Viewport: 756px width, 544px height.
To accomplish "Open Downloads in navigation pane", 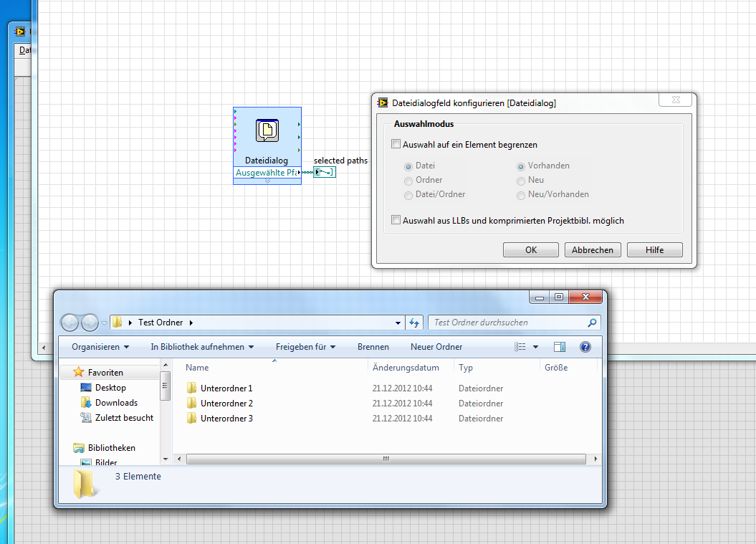I will coord(116,402).
